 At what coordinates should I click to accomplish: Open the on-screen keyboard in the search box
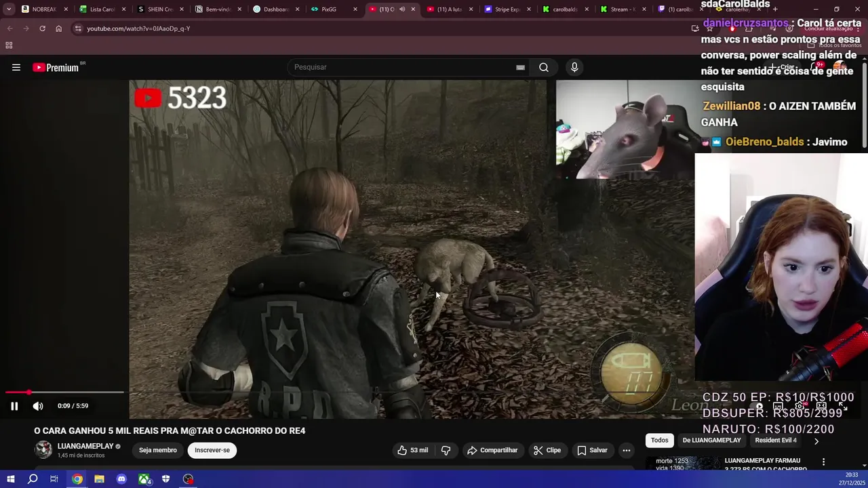(x=520, y=67)
